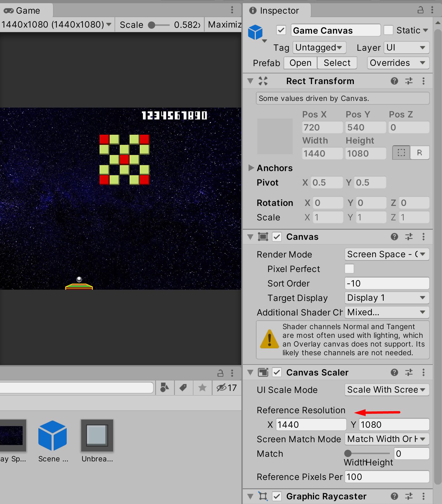Lock the Project panel
Screen dimensions: 442x504
pyautogui.click(x=220, y=373)
